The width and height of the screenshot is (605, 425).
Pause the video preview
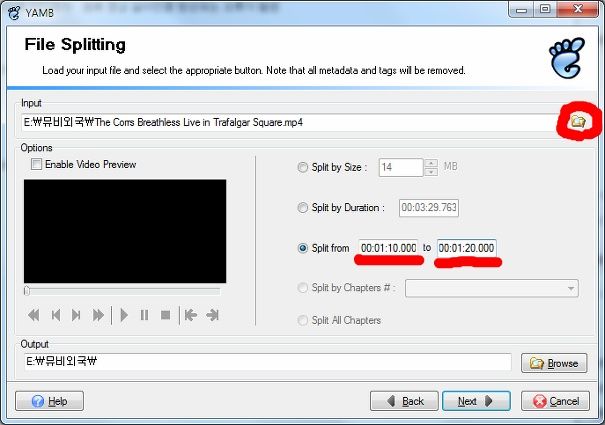144,315
